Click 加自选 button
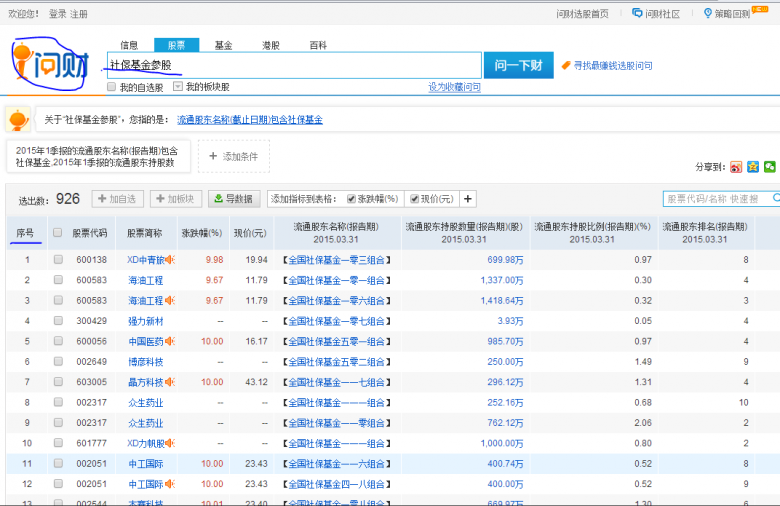This screenshot has width=780, height=506. 117,199
